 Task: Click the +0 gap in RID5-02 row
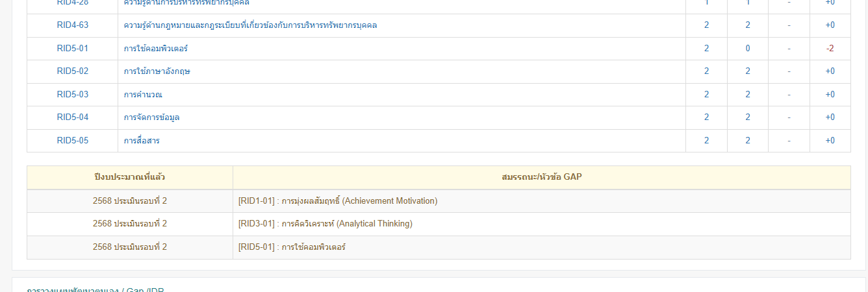(x=830, y=71)
